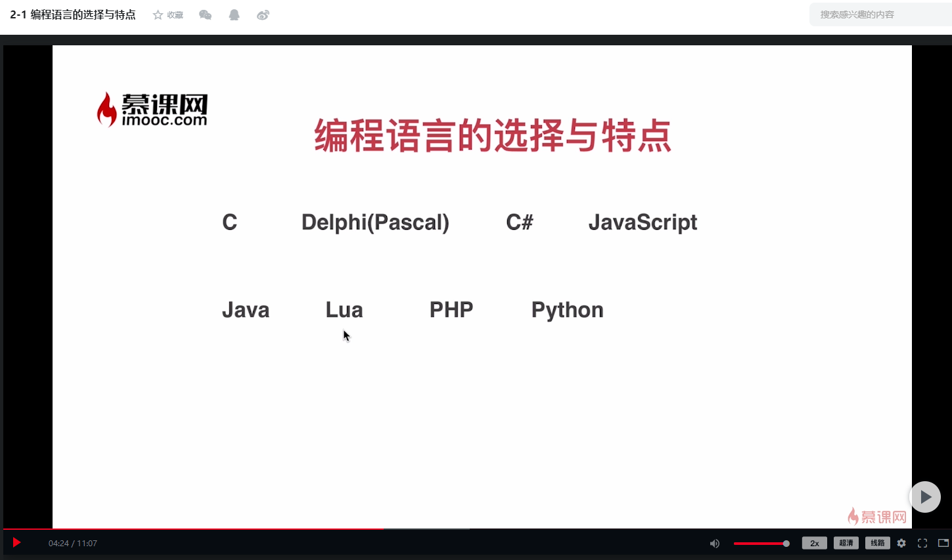Screen dimensions: 952x560
Task: Share the video to Weibo
Action: (x=263, y=15)
